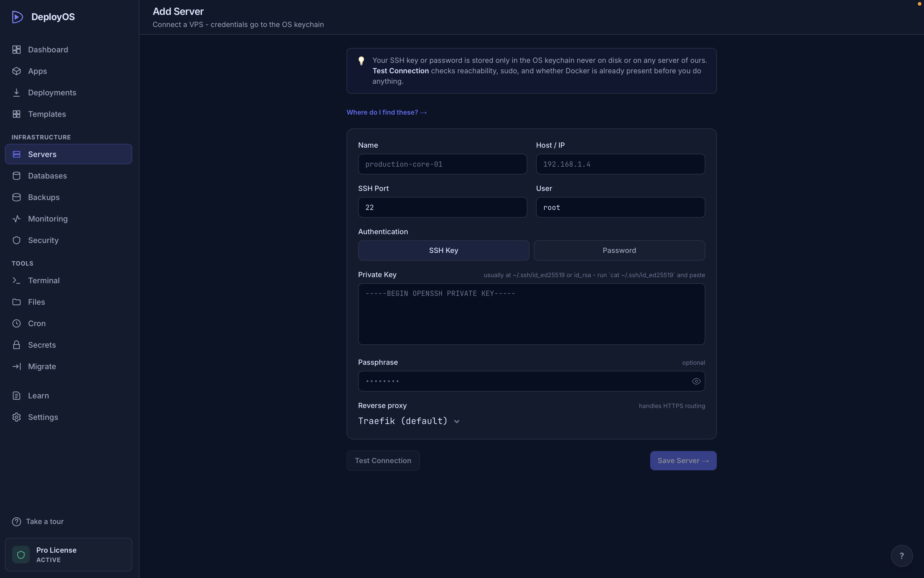Click the 'Add Server' page heading
924x578 pixels.
[178, 12]
